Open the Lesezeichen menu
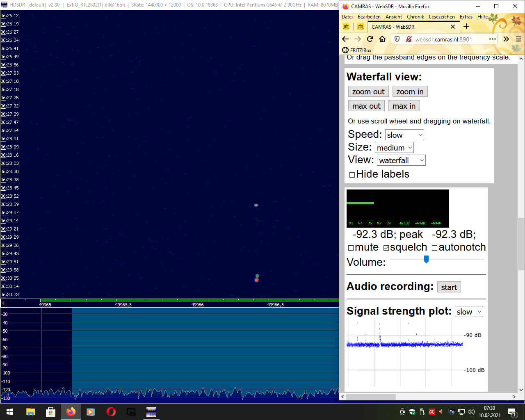 point(442,17)
